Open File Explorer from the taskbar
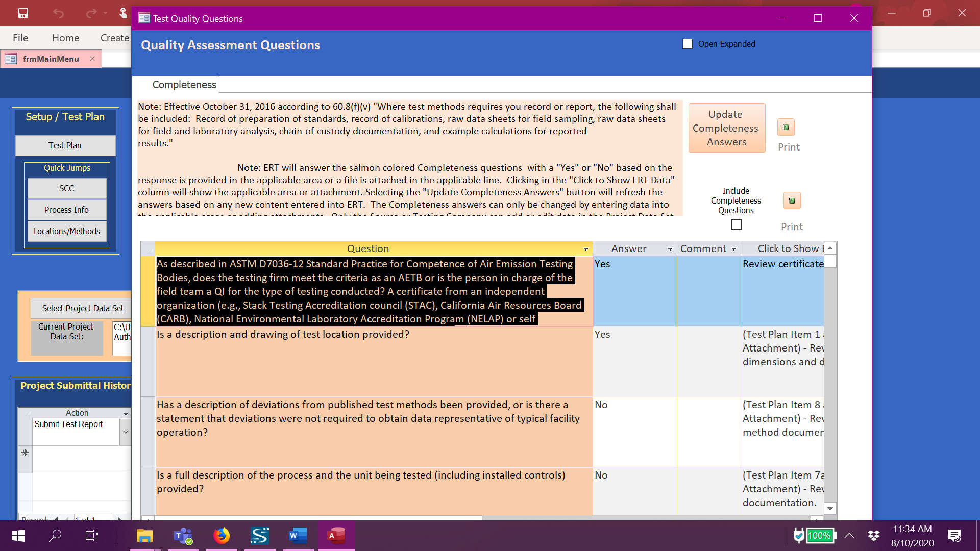980x551 pixels. coord(144,536)
